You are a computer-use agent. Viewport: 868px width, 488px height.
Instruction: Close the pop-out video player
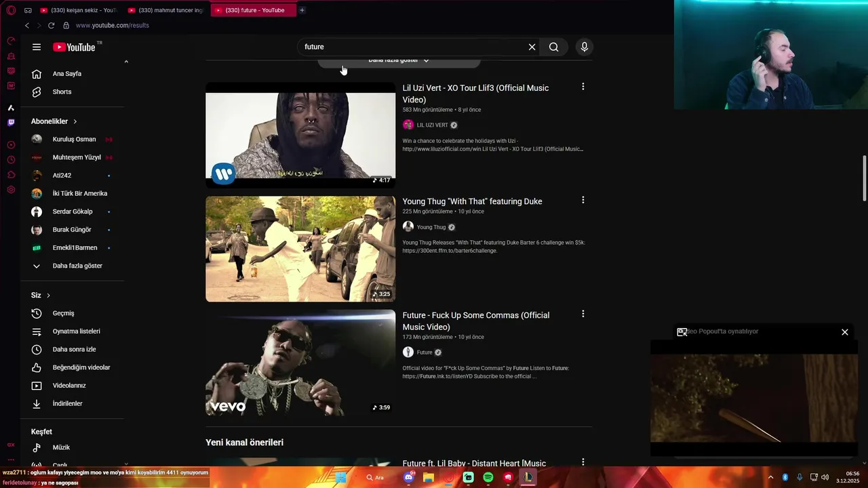(845, 332)
